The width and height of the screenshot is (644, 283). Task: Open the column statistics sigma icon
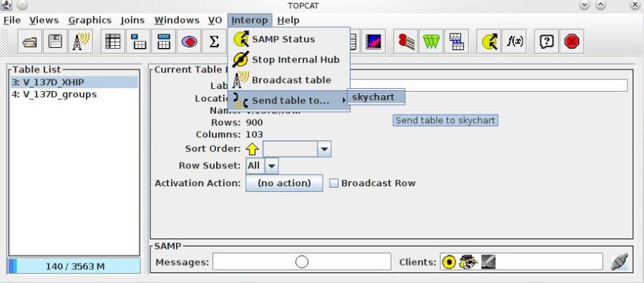point(214,42)
